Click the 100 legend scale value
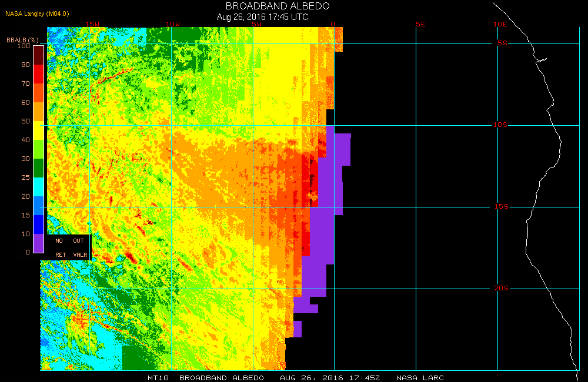 tap(24, 46)
